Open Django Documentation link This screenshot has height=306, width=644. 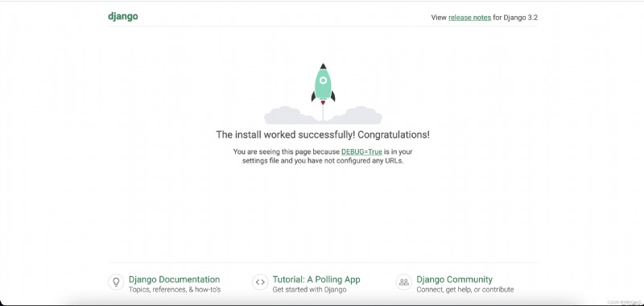pos(174,279)
